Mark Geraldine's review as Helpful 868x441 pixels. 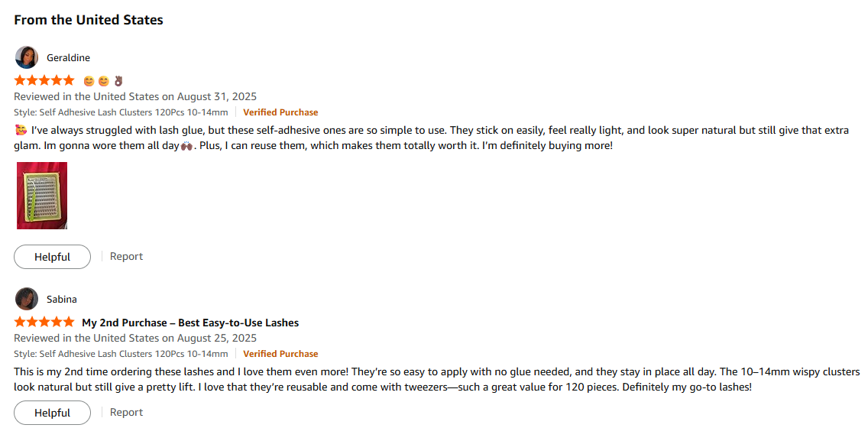52,257
